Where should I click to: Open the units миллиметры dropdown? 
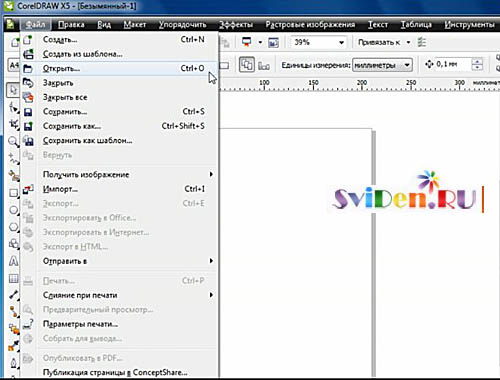pyautogui.click(x=407, y=65)
